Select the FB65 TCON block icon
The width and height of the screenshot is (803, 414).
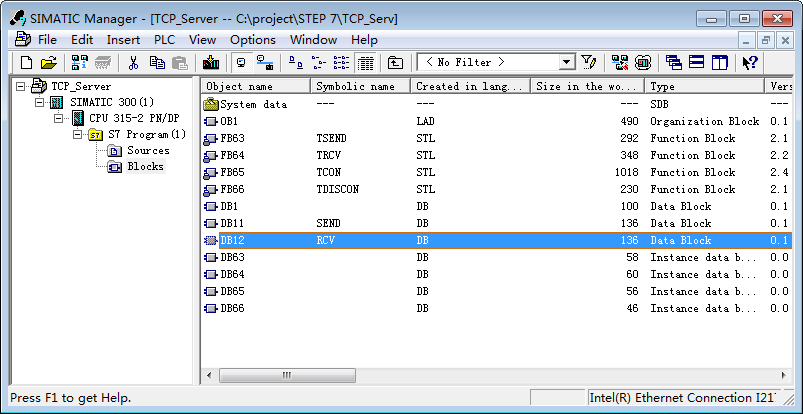[211, 173]
